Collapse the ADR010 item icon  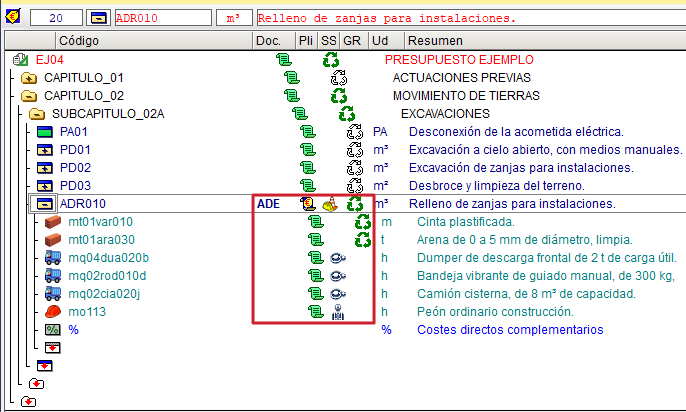coord(45,204)
